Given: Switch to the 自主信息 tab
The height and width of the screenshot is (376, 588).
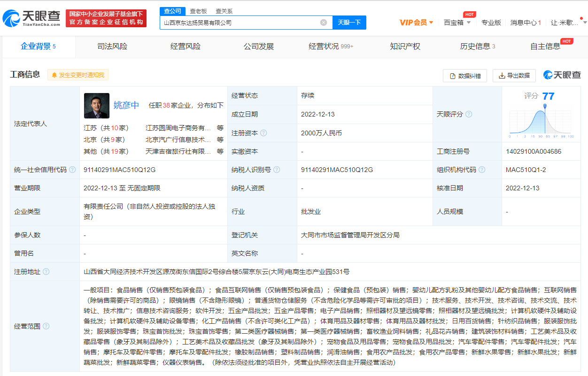Looking at the screenshot, I should 545,47.
